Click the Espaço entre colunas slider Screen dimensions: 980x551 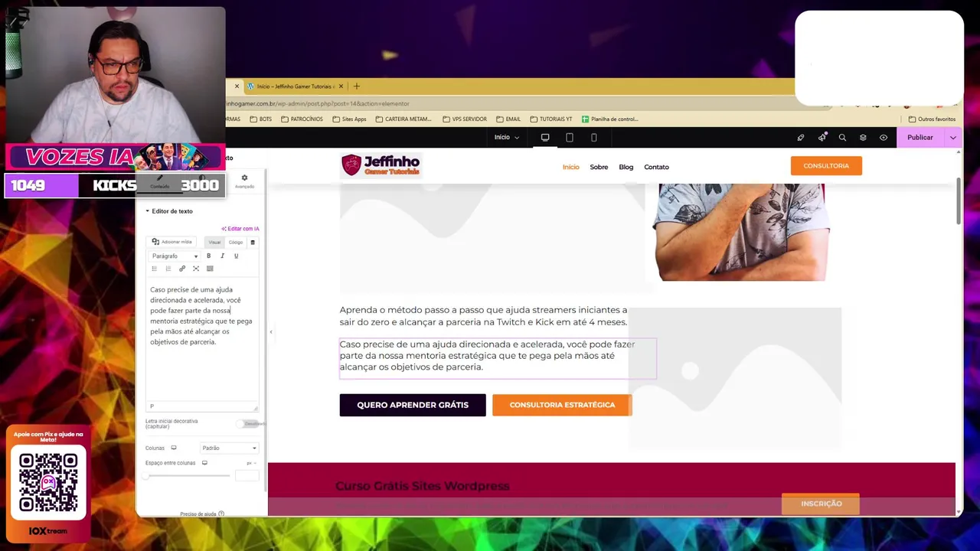188,476
